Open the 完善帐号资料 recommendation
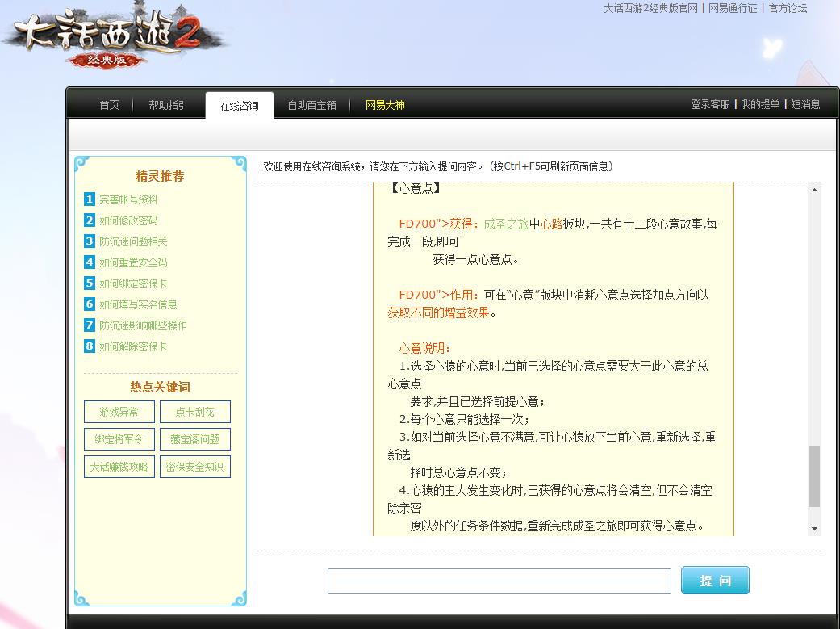The width and height of the screenshot is (840, 629). coord(128,199)
